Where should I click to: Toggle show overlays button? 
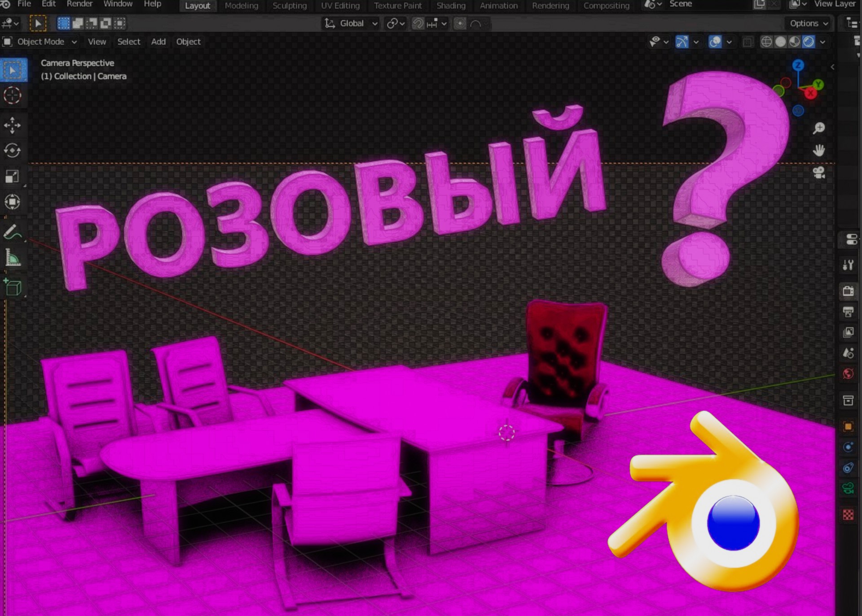(x=715, y=42)
